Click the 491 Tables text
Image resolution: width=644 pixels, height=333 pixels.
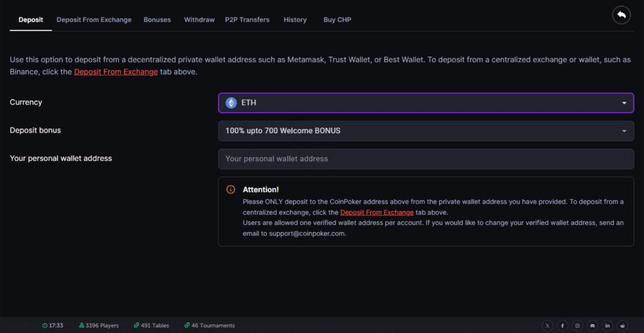click(155, 325)
